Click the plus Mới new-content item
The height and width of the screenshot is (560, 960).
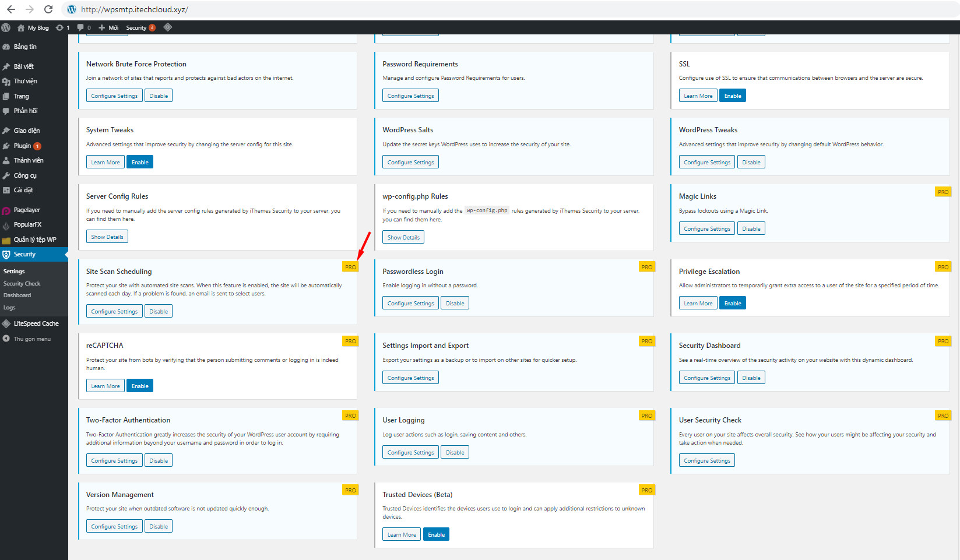click(108, 27)
